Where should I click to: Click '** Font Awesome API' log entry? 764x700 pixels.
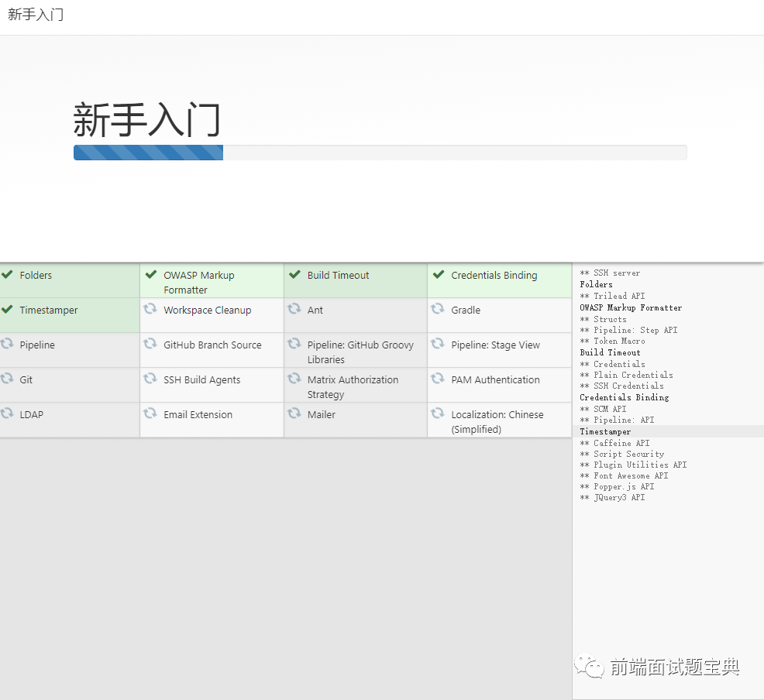(625, 475)
